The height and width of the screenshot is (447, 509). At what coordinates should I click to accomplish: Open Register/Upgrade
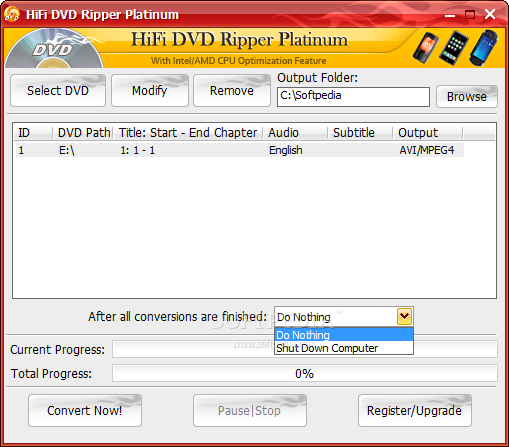pyautogui.click(x=415, y=411)
